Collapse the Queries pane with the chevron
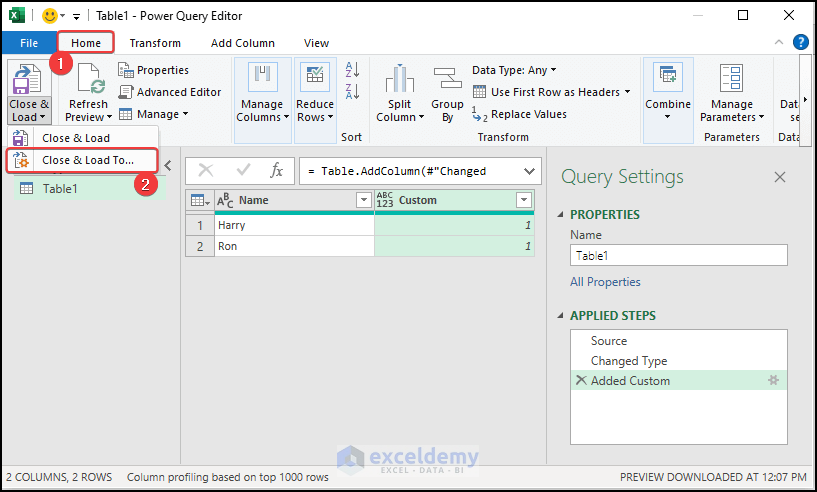The image size is (817, 492). point(168,166)
